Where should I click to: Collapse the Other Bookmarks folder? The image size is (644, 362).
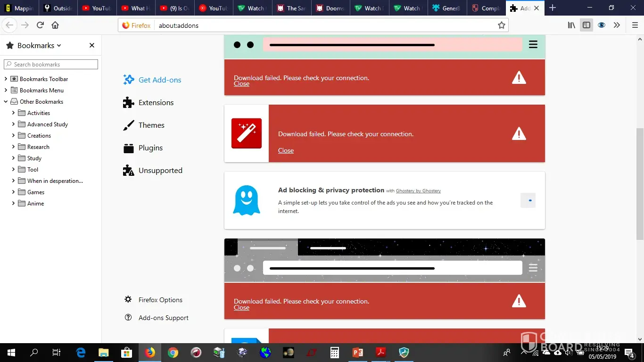(6, 101)
